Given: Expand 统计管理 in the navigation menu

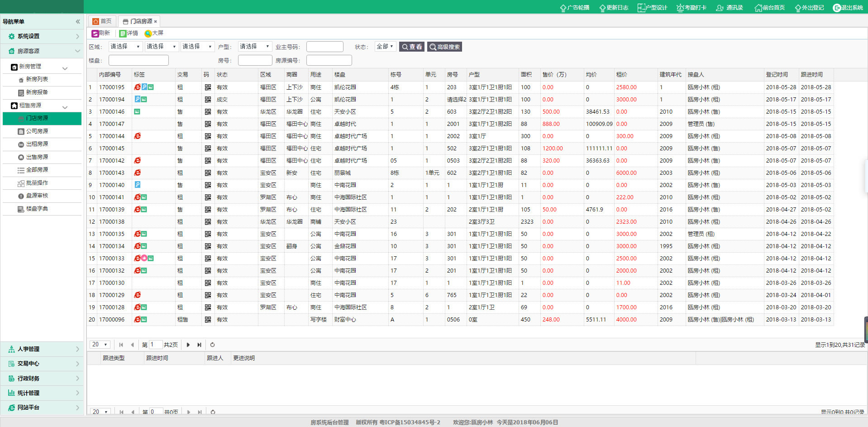Looking at the screenshot, I should (x=42, y=393).
